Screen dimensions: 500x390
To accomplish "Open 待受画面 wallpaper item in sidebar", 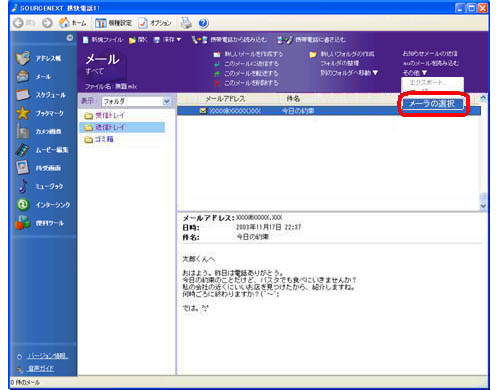I will pos(39,168).
